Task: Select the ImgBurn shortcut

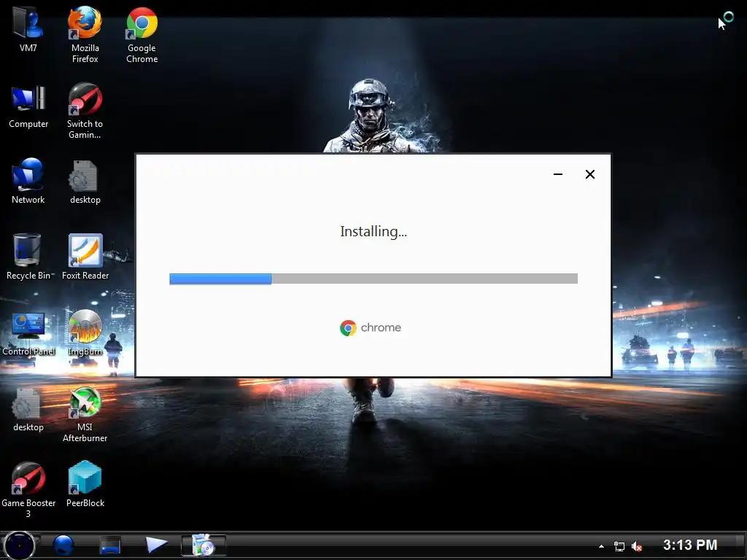Action: tap(85, 333)
